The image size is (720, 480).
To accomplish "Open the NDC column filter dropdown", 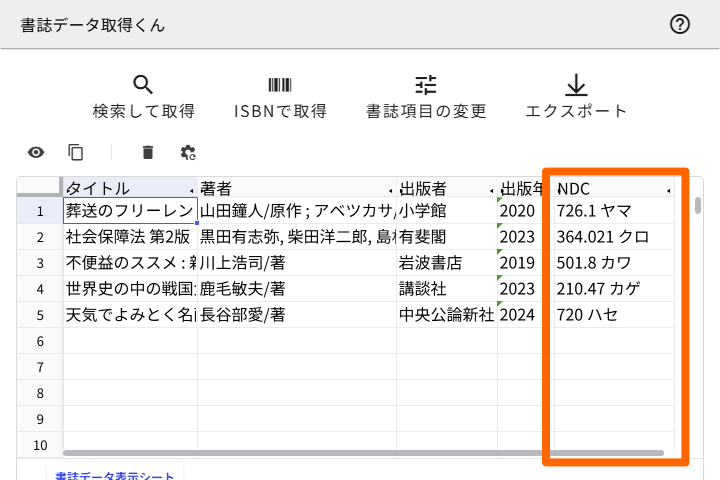I will (x=668, y=189).
